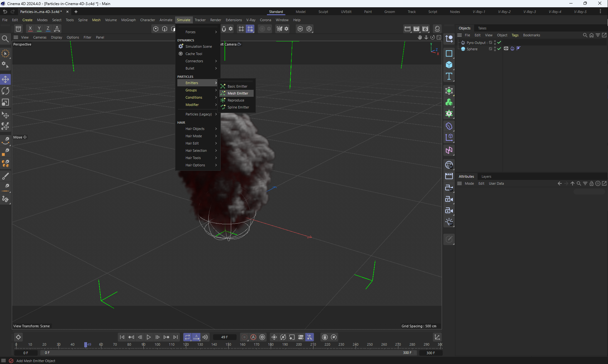Viewport: 608px width, 364px height.
Task: Toggle Pyro Output enabled checkmark
Action: coord(499,42)
